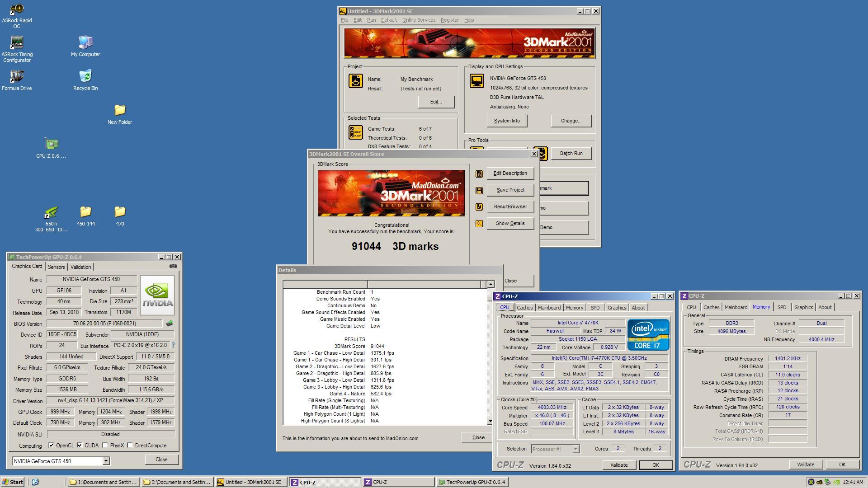The image size is (868, 488).
Task: Click the ResultBrowser icon
Action: coord(479,207)
